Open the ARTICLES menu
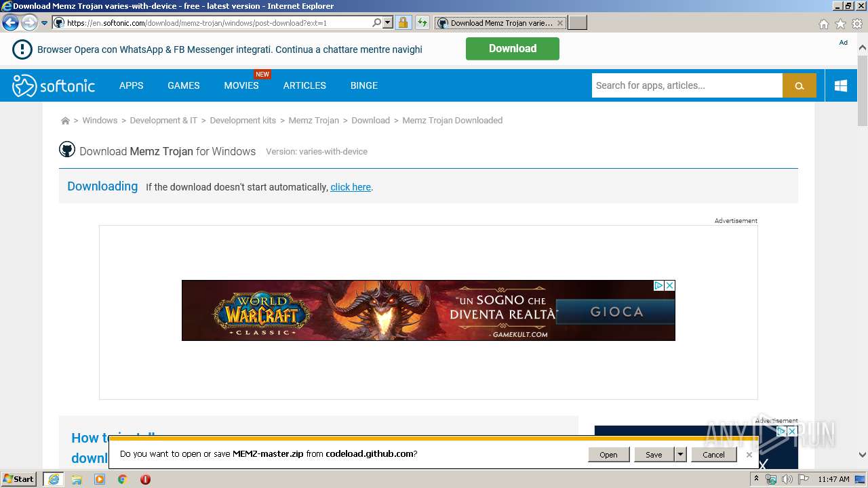 304,85
